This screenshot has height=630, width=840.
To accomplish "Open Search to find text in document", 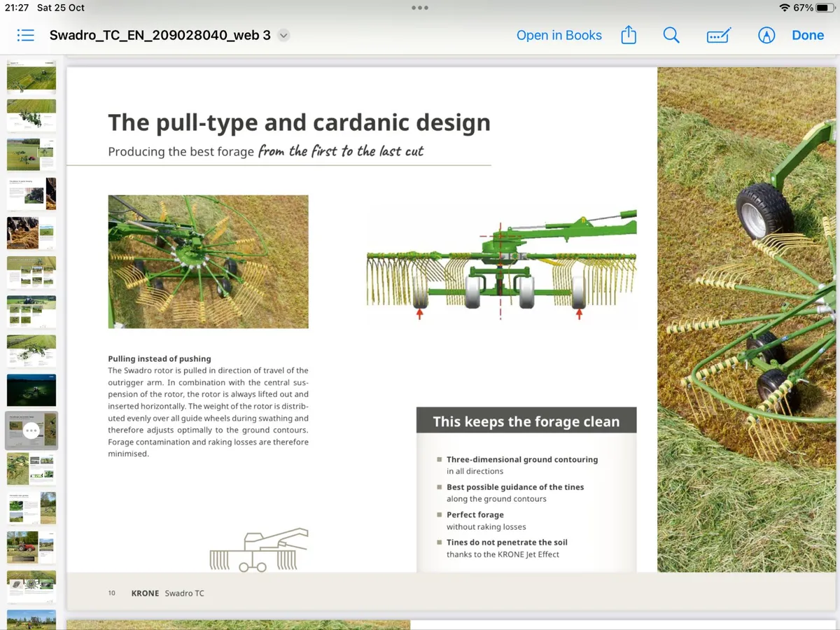I will (x=671, y=35).
